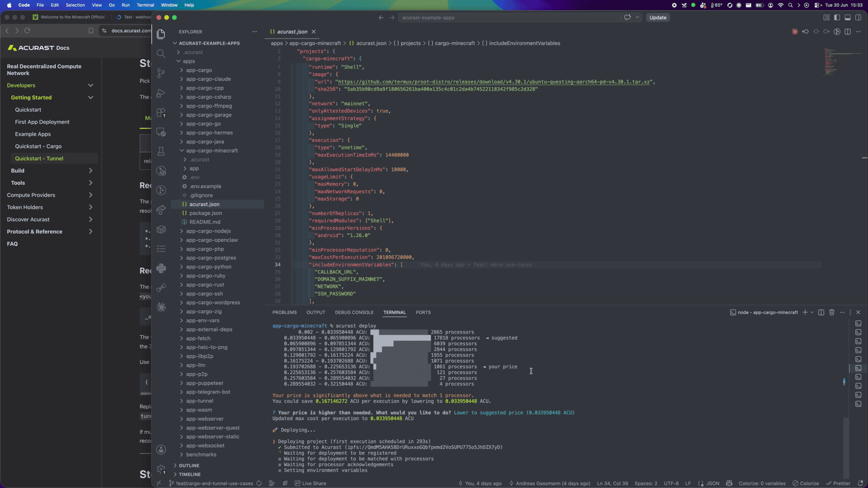Image resolution: width=868 pixels, height=488 pixels.
Task: Click acurast-example-apps command center search
Action: 509,17
